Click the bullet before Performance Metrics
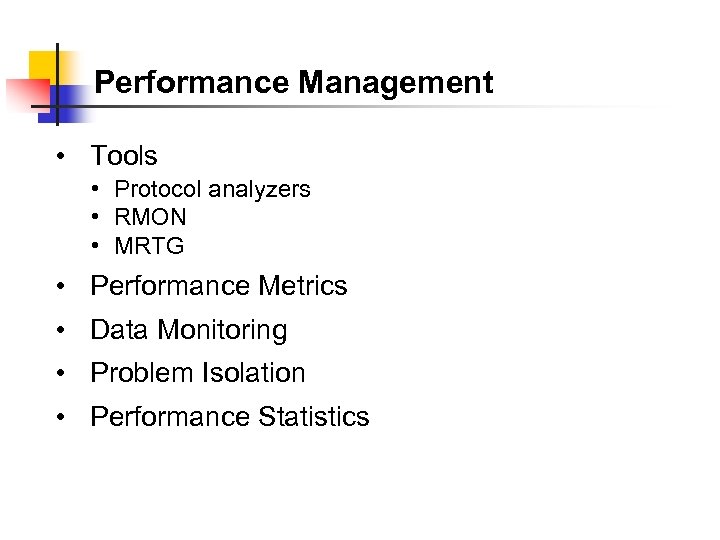720x540 pixels. point(62,286)
